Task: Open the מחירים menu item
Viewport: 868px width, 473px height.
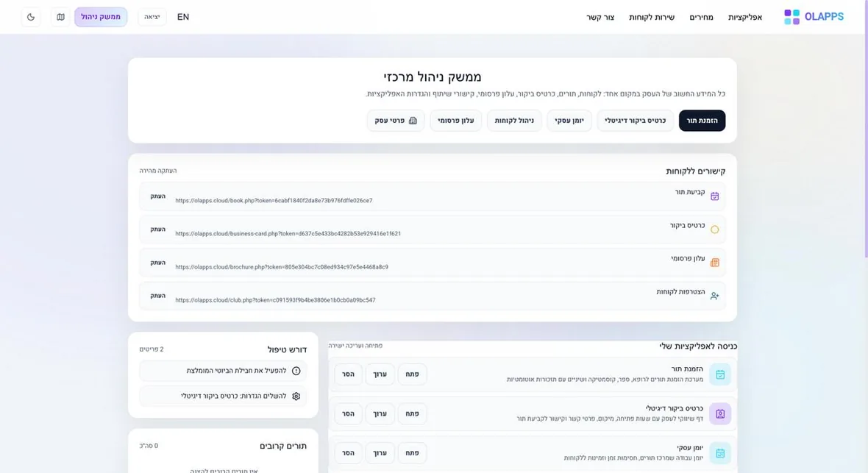Action: [701, 17]
